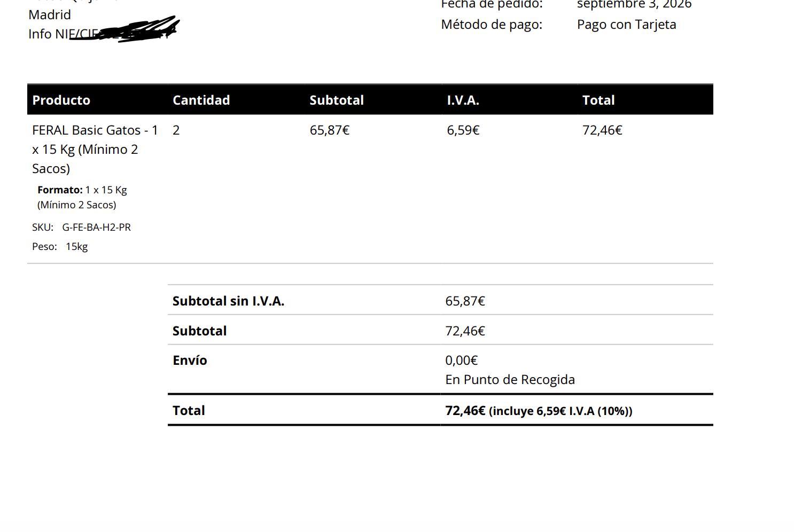Click the En Punto de Recogida text
The image size is (794, 532).
(510, 380)
